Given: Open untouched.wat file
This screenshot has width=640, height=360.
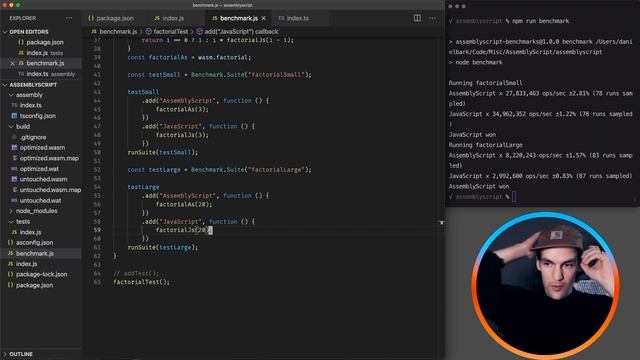Looking at the screenshot, I should [41, 200].
